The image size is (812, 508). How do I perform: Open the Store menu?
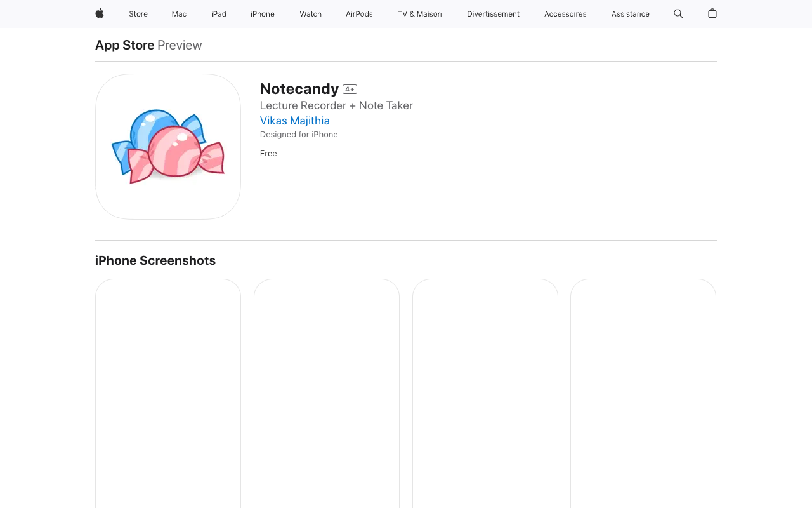point(138,14)
